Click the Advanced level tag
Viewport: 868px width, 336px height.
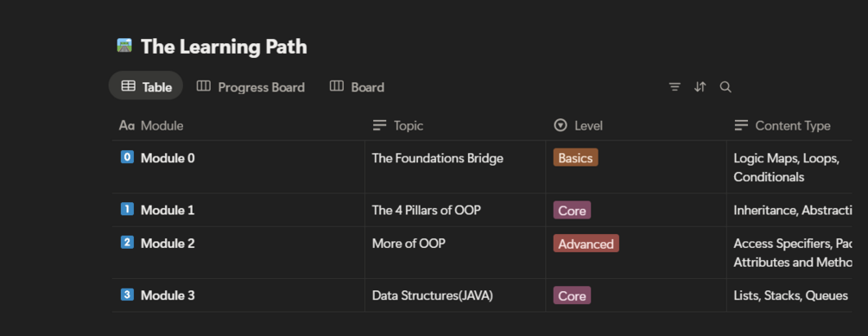(586, 244)
